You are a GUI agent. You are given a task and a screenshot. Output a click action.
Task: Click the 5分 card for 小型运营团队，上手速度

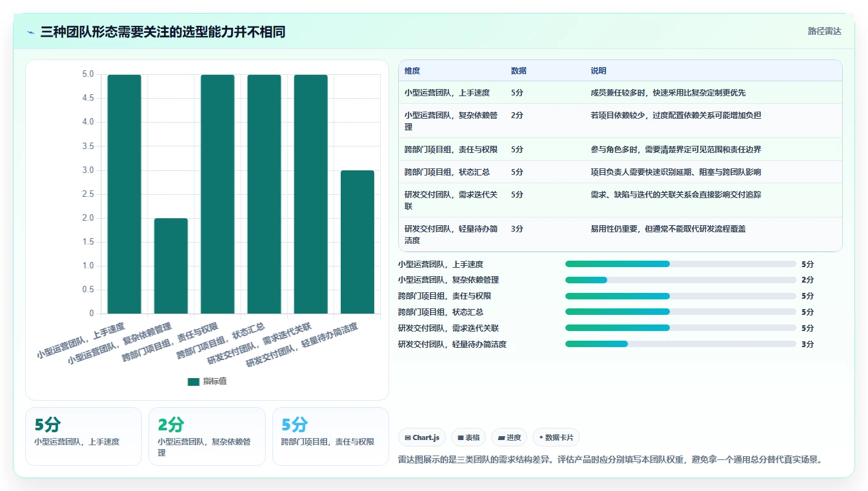pos(83,436)
